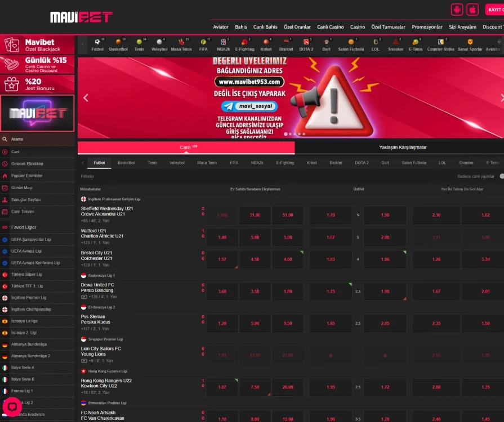This screenshot has width=504, height=422.
Task: Click the MaviBet logo in header
Action: [x=81, y=17]
